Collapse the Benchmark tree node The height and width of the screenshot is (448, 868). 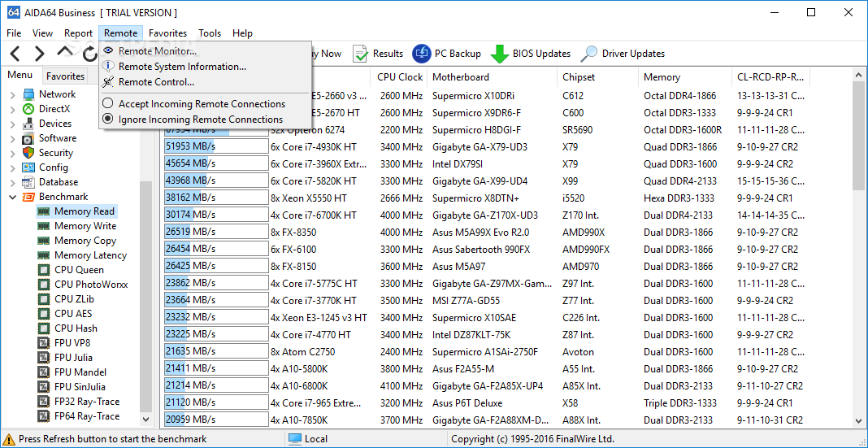coord(13,197)
